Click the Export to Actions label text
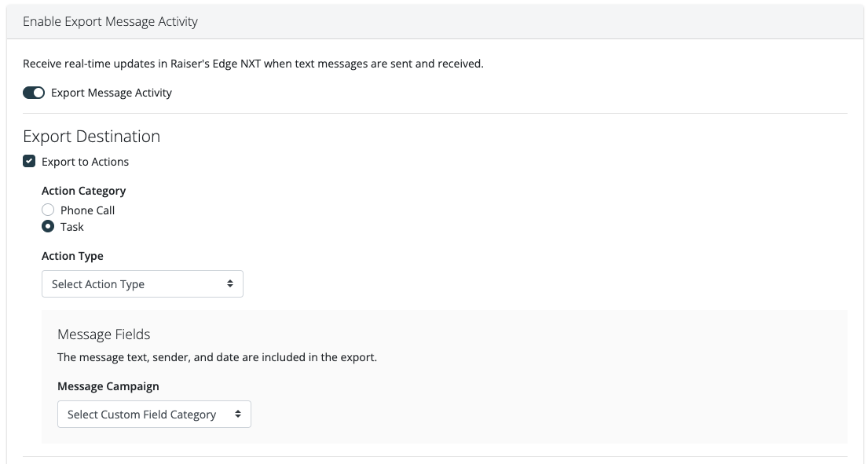Screen dimensions: 868x464 point(85,162)
